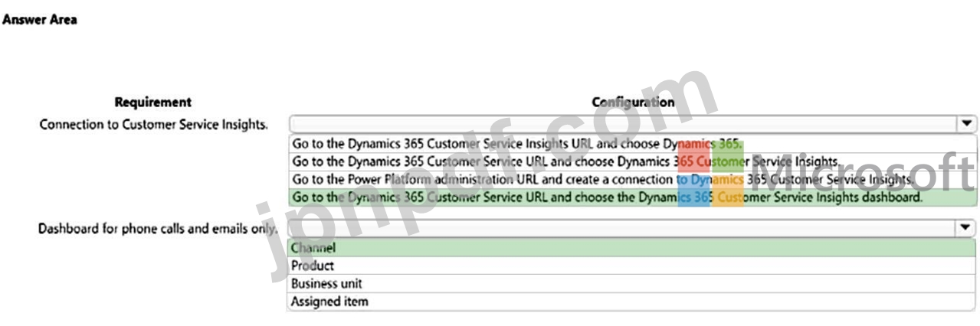This screenshot has width=980, height=326.
Task: Click the Dashboard for phone calls and emails label
Action: 158,229
